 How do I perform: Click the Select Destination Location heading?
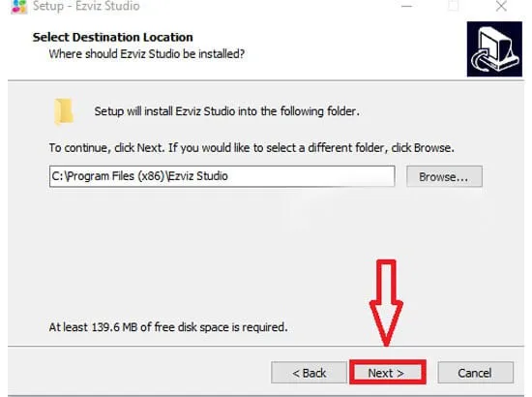(112, 37)
